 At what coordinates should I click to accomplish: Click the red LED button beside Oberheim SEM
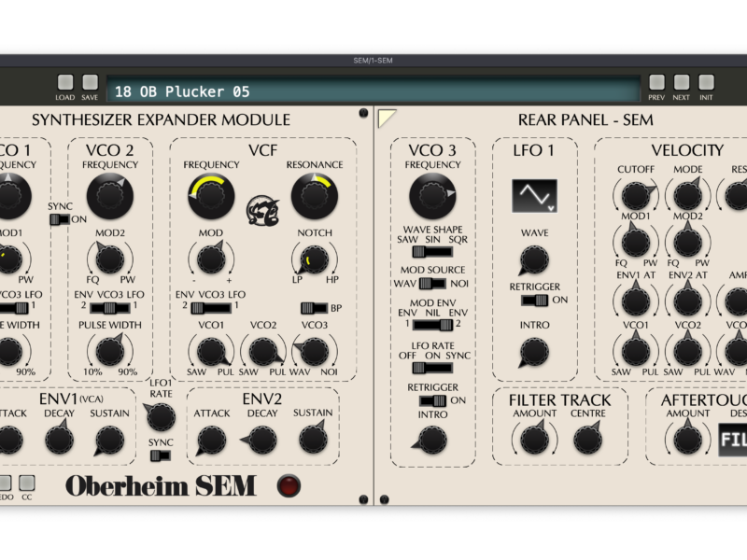tap(289, 485)
